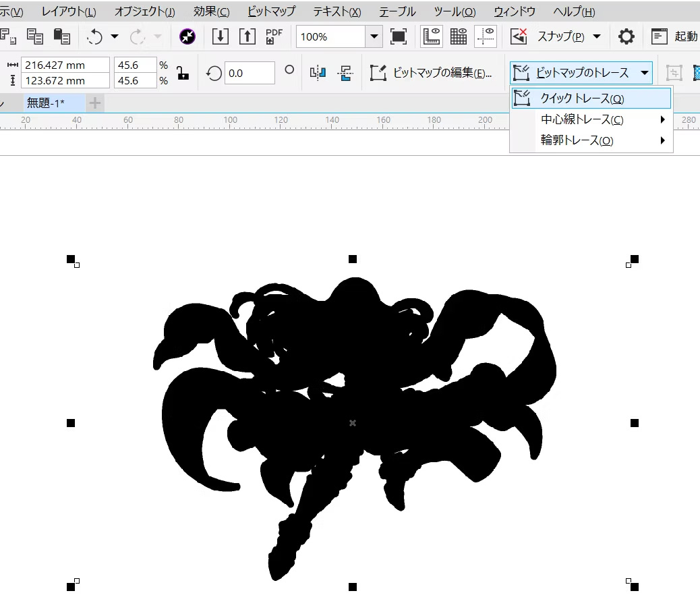The image size is (700, 616).
Task: Click the Paste icon
Action: [x=62, y=36]
